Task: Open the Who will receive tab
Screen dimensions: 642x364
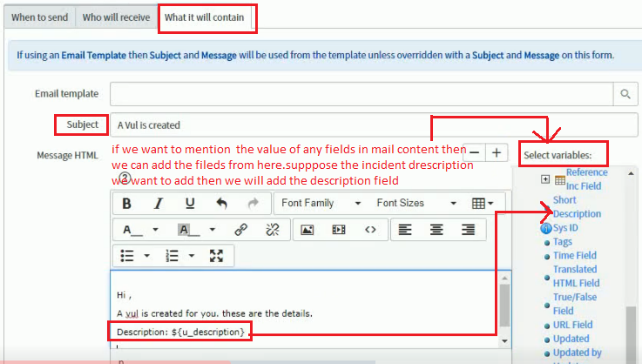Action: point(115,17)
